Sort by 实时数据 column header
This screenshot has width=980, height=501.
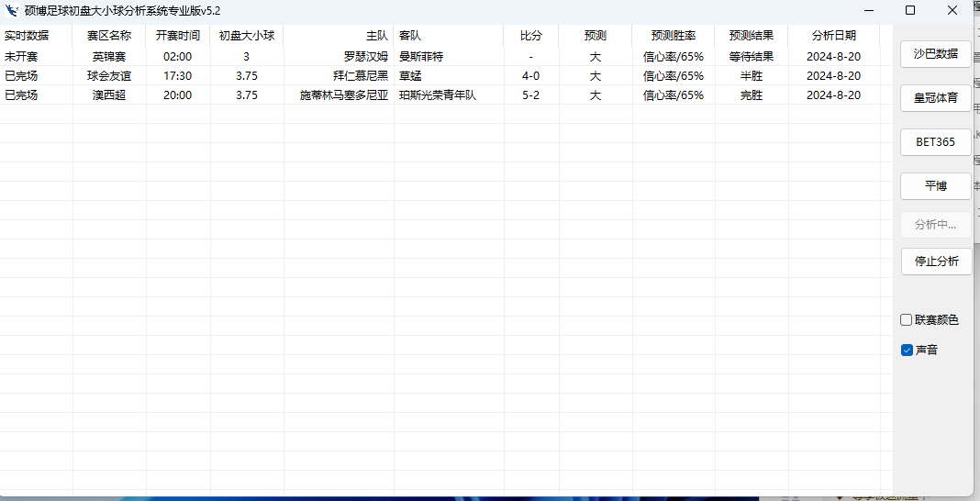pos(27,36)
